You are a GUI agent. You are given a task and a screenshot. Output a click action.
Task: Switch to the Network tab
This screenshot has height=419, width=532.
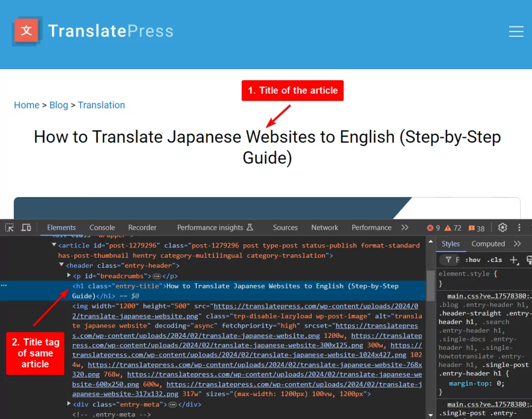[325, 228]
